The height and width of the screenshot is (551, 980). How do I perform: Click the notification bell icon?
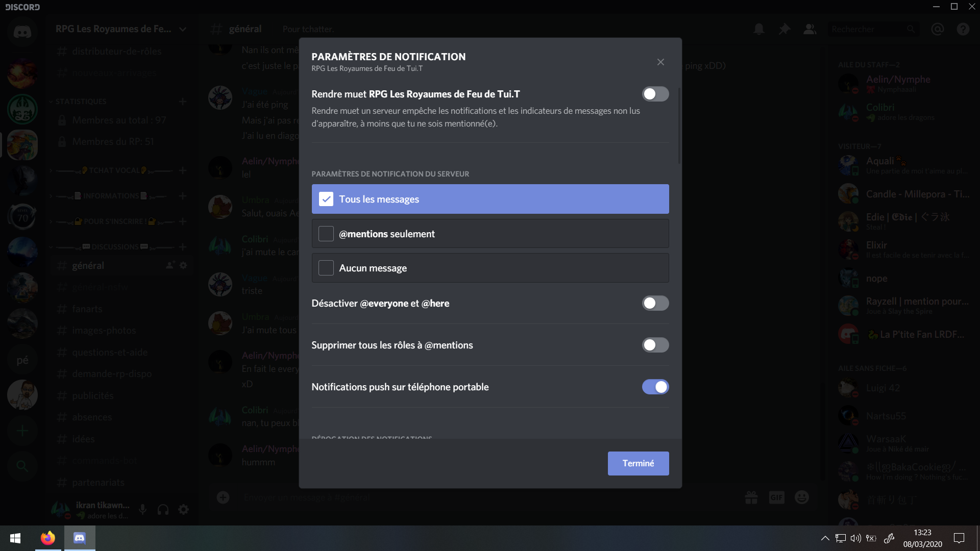point(759,29)
